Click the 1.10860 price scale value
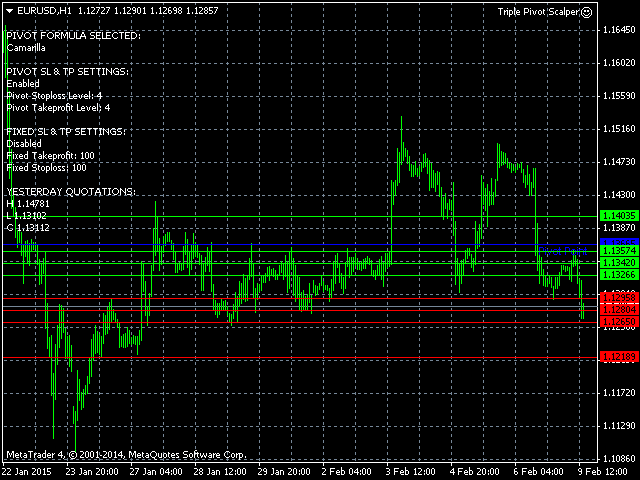This screenshot has height=480, width=640. point(619,459)
